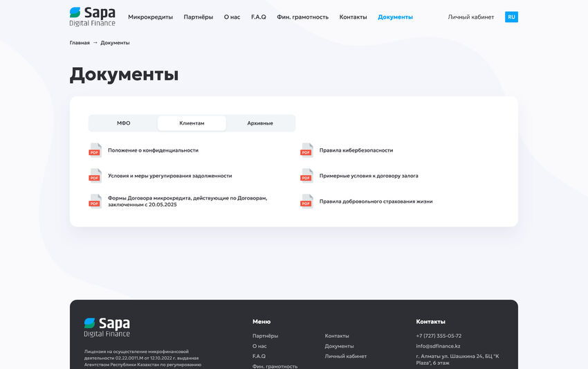
Task: Click PDF icon next to Примерные условия к договору залога
Action: (306, 176)
